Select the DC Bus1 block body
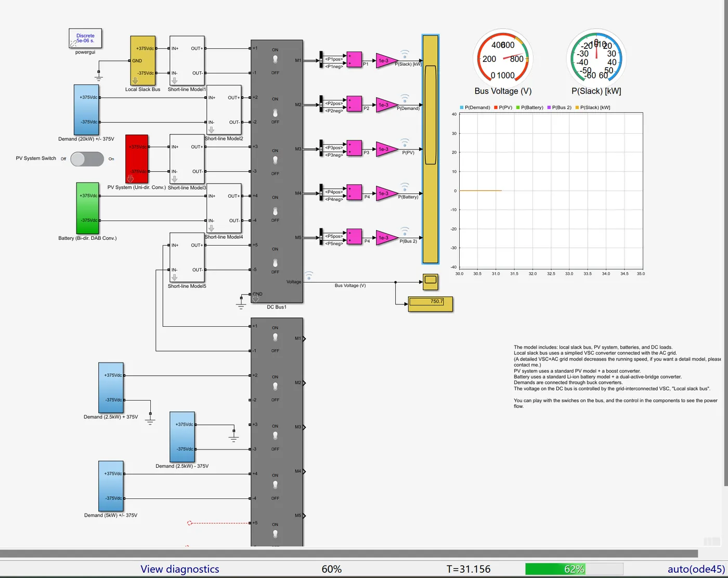The height and width of the screenshot is (578, 728). coord(277,172)
